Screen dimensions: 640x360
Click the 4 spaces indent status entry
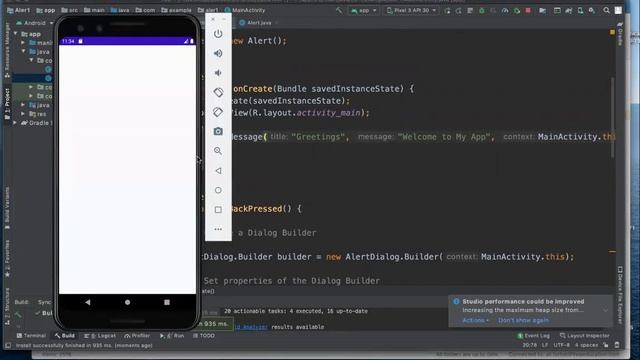tap(586, 345)
